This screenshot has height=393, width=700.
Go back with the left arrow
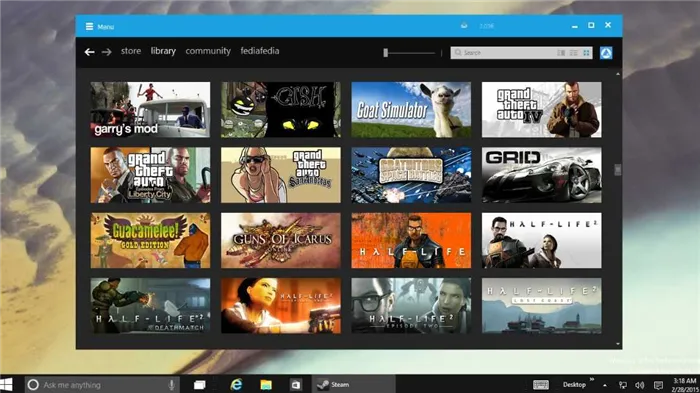[x=89, y=52]
